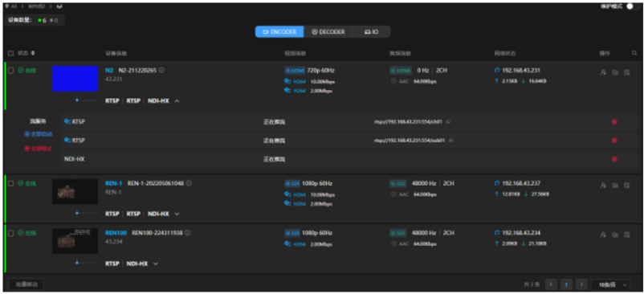Click the last action icon in the REN-1 row
The height and width of the screenshot is (294, 644).
[627, 186]
